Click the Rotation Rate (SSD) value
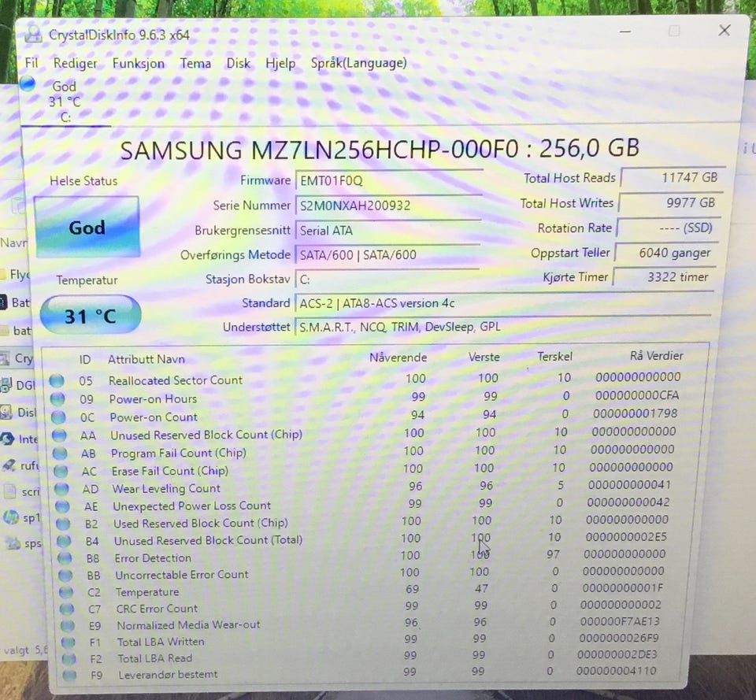Viewport: 756px width, 700px height. click(x=669, y=228)
